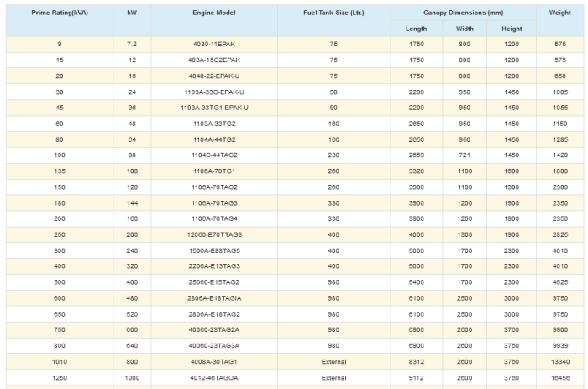The height and width of the screenshot is (389, 588).
Task: Select the 2806A-E18TAGIA engine cell
Action: (x=214, y=298)
